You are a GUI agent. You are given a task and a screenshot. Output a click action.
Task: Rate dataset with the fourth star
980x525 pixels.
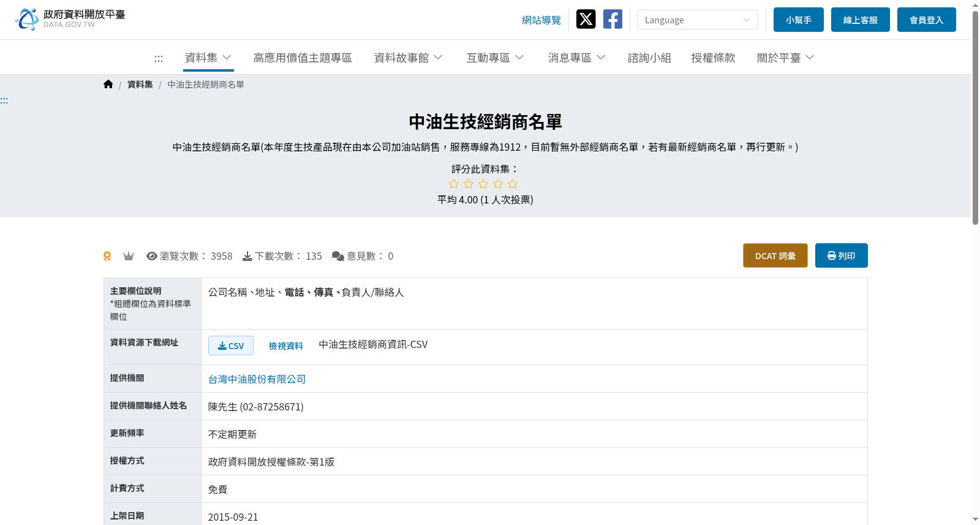point(498,184)
